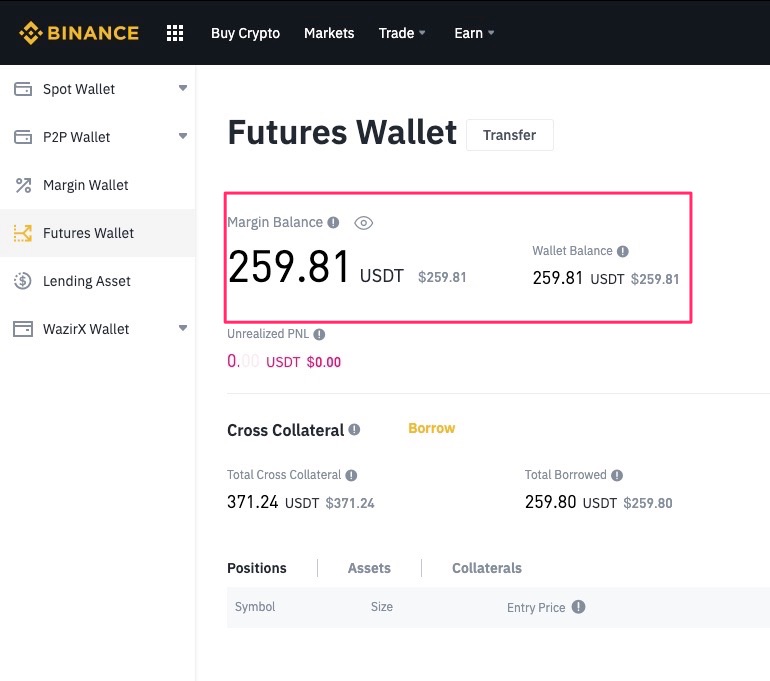Open the apps grid menu icon
Viewport: 770px width, 681px height.
(x=175, y=33)
